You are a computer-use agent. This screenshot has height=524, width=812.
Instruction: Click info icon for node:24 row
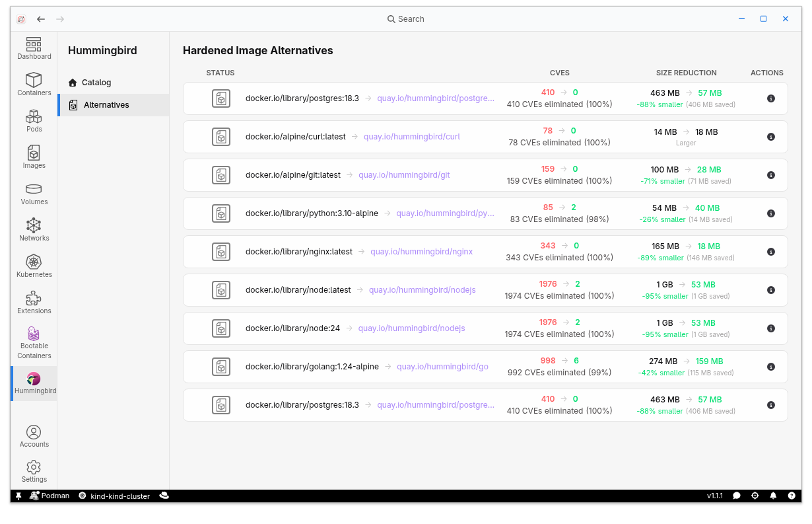[x=770, y=328]
